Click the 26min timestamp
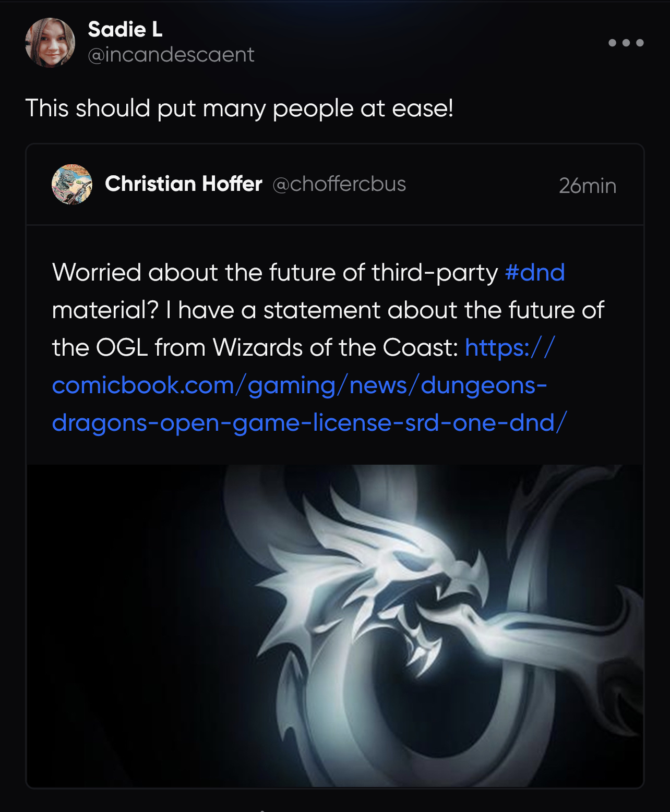Viewport: 670px width, 812px height. pos(588,186)
